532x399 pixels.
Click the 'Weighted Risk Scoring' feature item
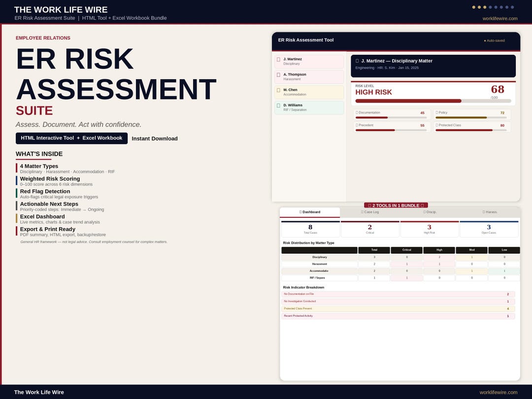[x=54, y=181]
